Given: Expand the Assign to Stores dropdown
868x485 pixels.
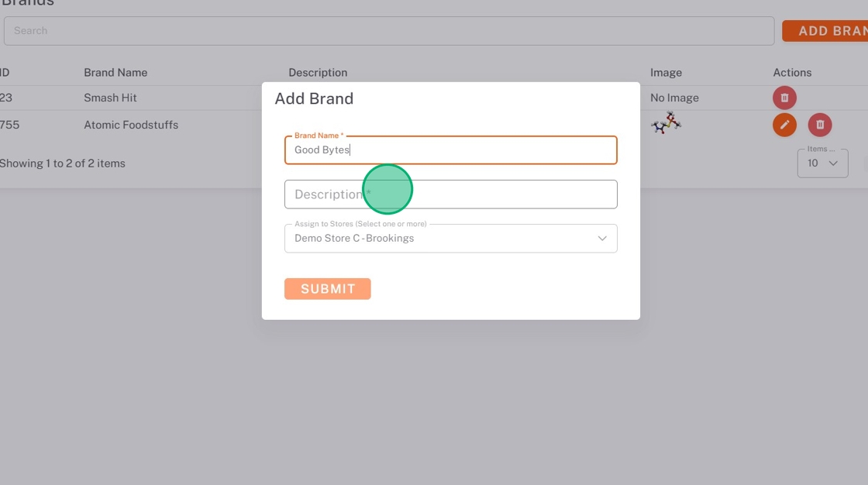Looking at the screenshot, I should pos(601,239).
